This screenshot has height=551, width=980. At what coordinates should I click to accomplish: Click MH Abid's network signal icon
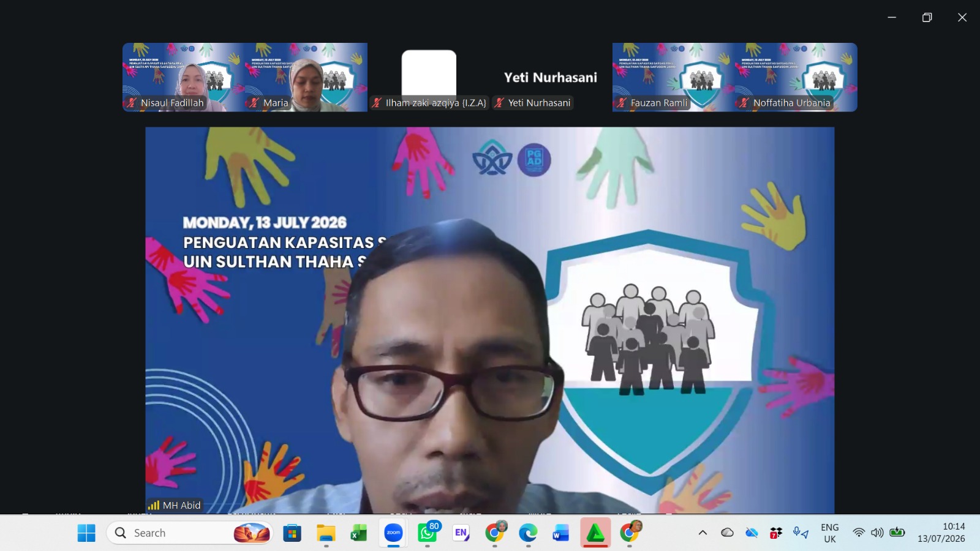(x=154, y=505)
